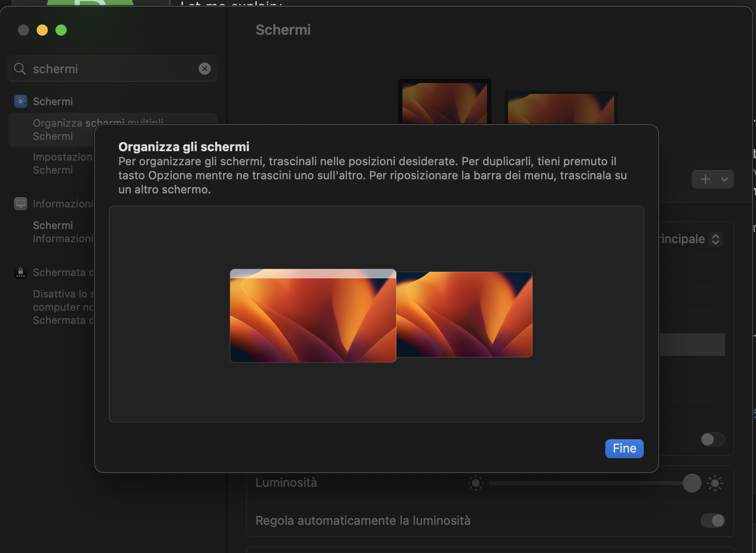The image size is (756, 553).
Task: Click the Luminosità label
Action: [x=286, y=483]
